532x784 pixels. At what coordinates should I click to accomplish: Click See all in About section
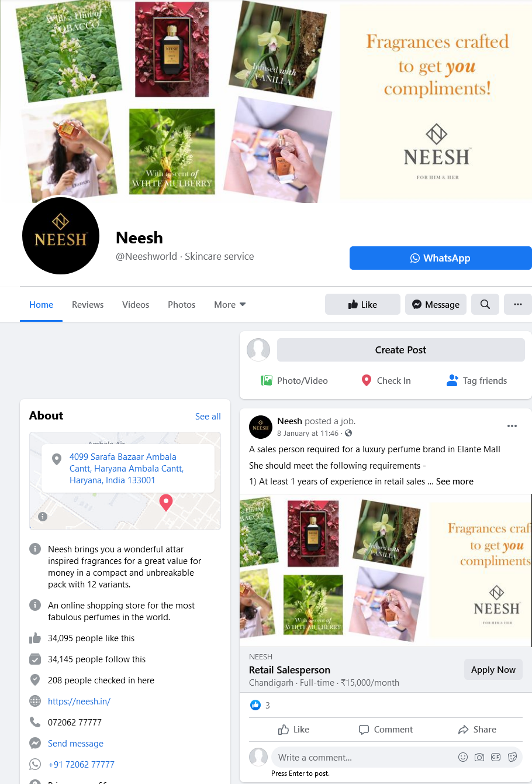[208, 417]
